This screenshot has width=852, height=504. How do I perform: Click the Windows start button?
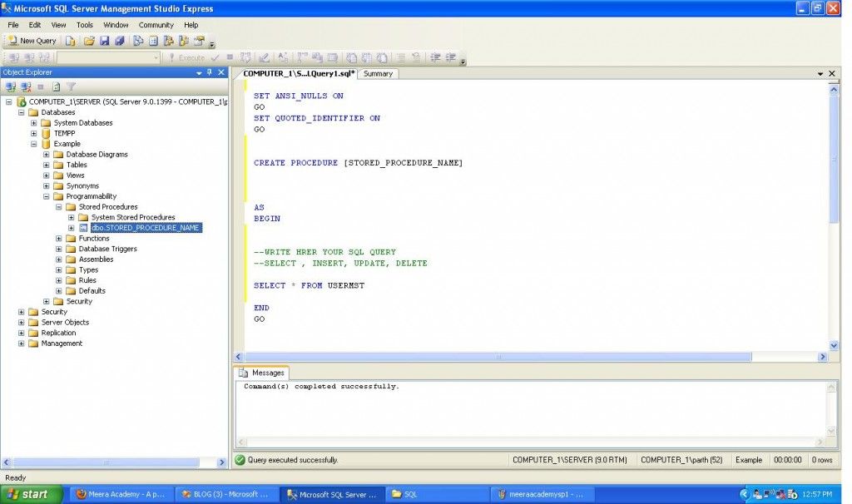30,494
